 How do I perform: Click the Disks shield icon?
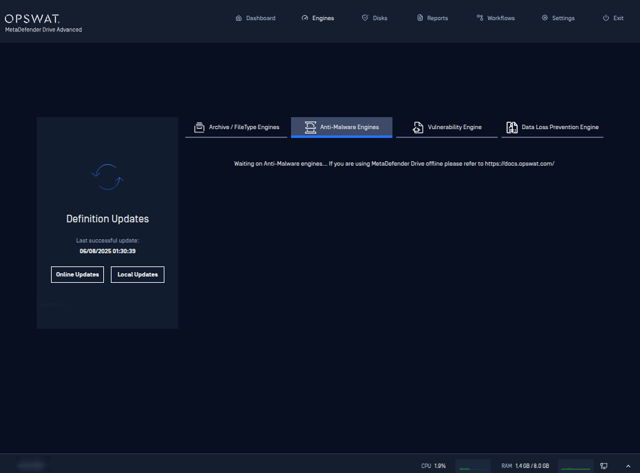pyautogui.click(x=365, y=18)
